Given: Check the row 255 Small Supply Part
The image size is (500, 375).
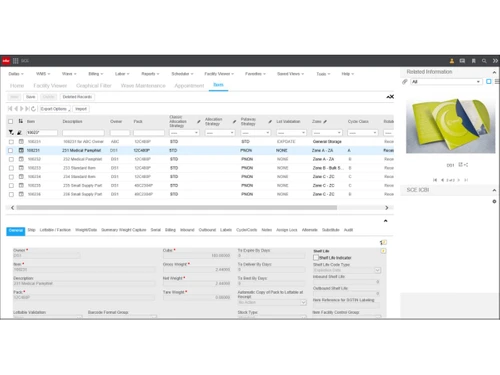Looking at the screenshot, I should [11, 185].
